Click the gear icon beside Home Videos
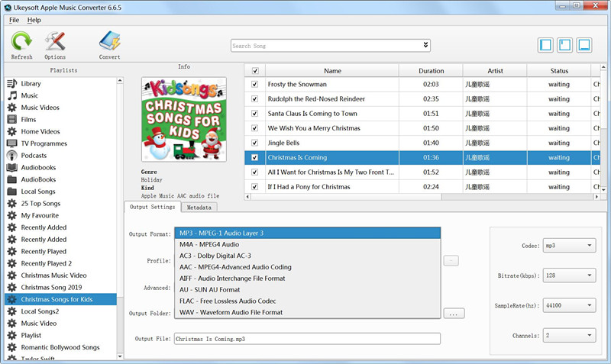 (x=12, y=131)
